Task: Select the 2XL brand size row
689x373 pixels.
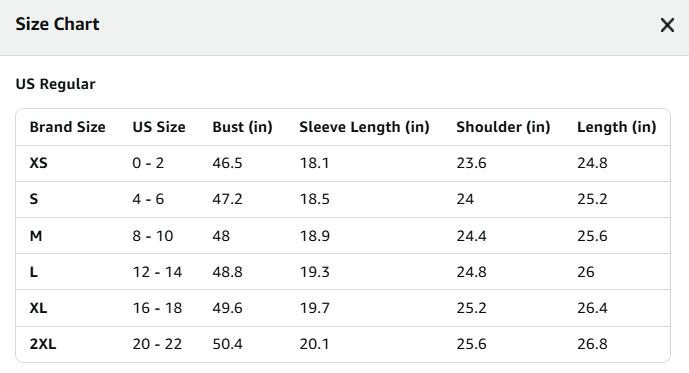Action: 343,344
